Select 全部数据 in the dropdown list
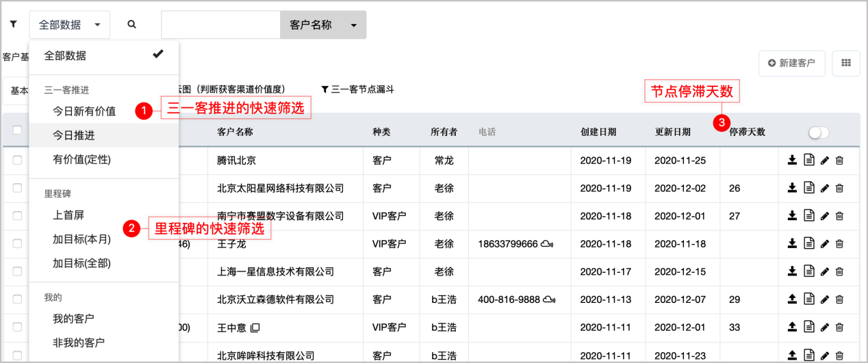This screenshot has width=868, height=363. (104, 56)
